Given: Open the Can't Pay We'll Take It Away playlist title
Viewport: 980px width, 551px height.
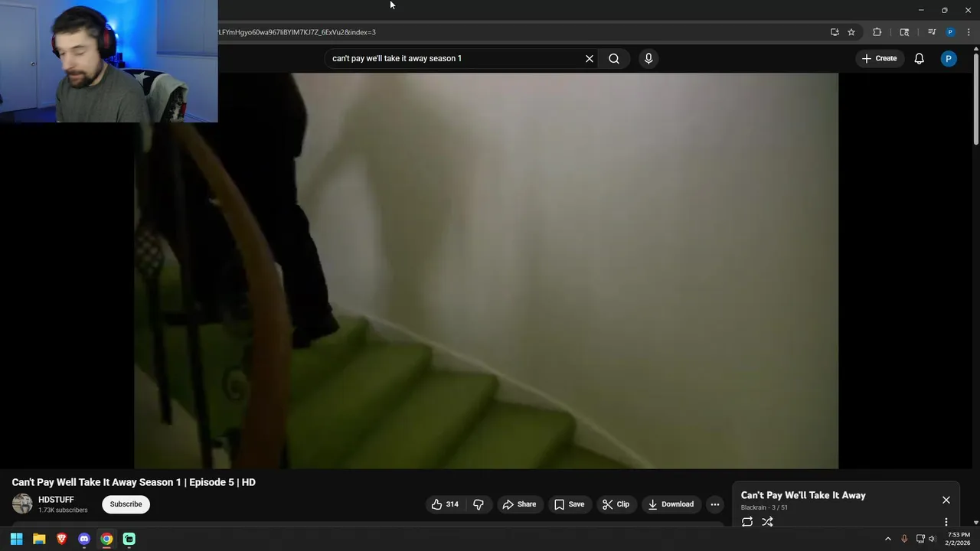Looking at the screenshot, I should click(803, 495).
